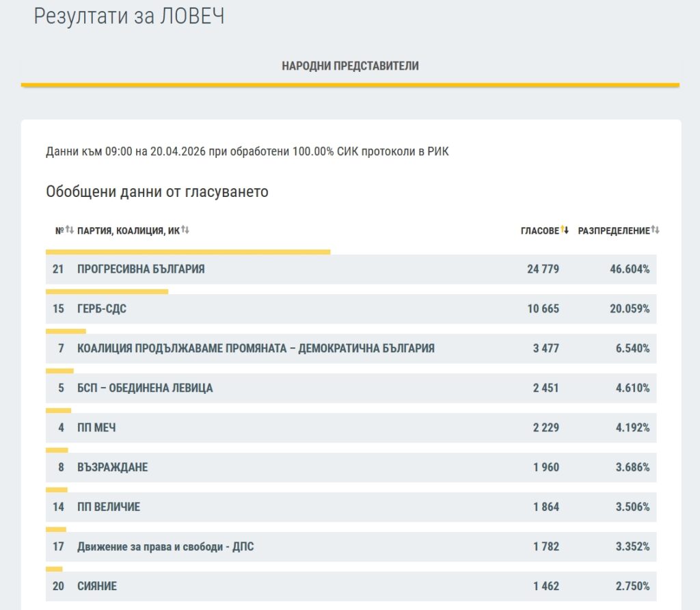Click Движение за права и свободи - ДПС
Screen dimensions: 700x610
pyautogui.click(x=165, y=547)
